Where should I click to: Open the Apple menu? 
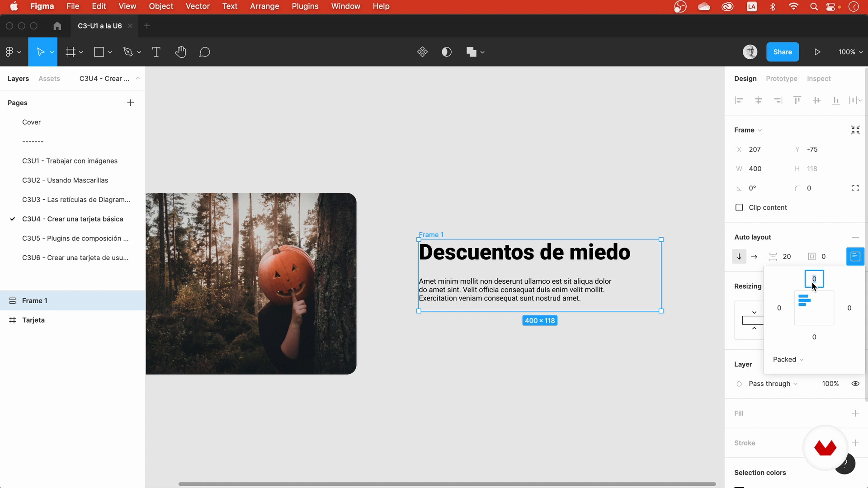tap(14, 6)
